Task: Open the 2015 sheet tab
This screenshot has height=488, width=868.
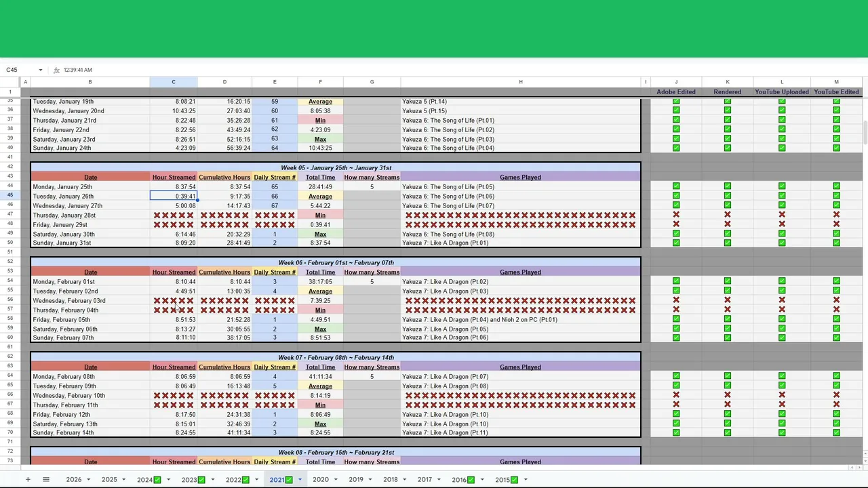Action: pyautogui.click(x=507, y=480)
